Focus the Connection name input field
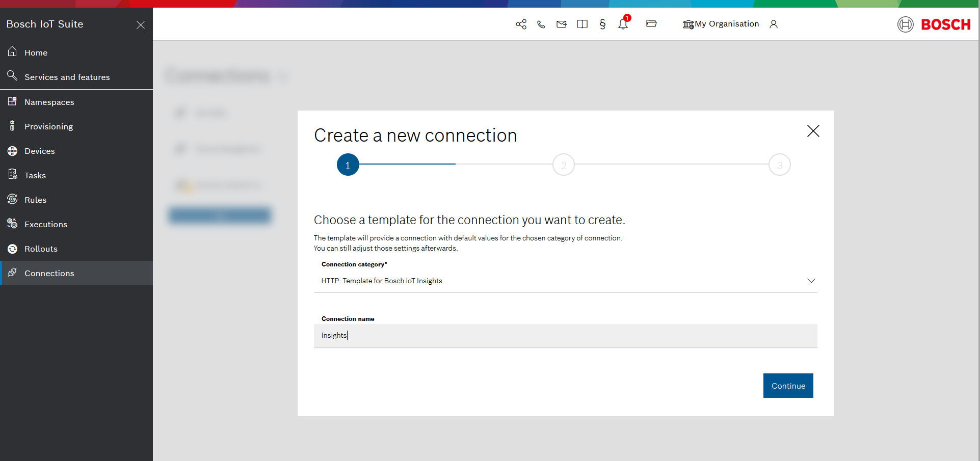The height and width of the screenshot is (461, 980). pos(566,335)
